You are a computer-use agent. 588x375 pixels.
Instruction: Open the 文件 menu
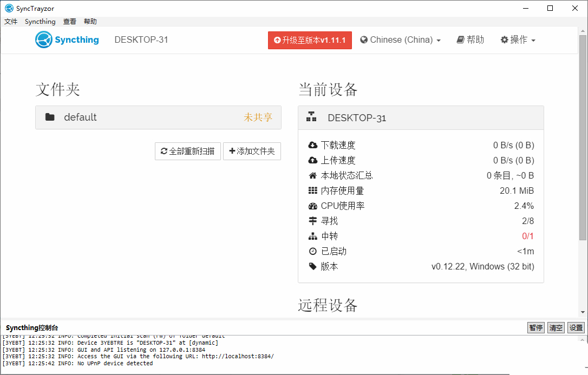point(11,21)
